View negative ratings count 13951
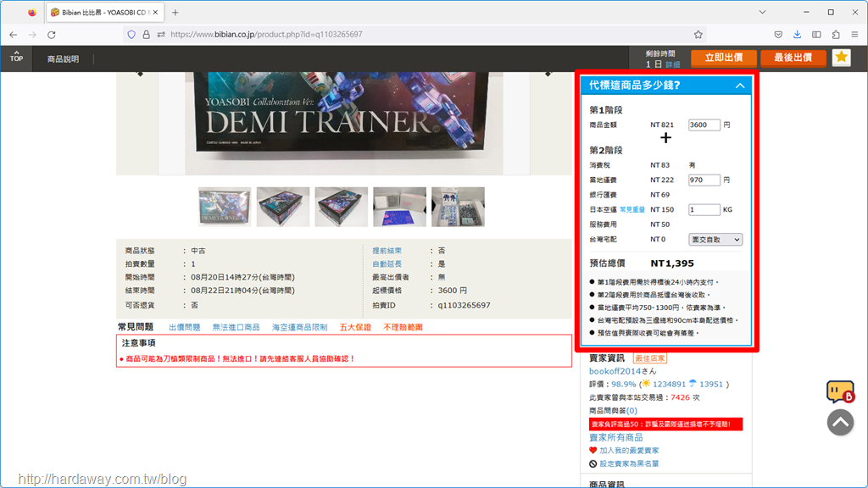 coord(711,384)
